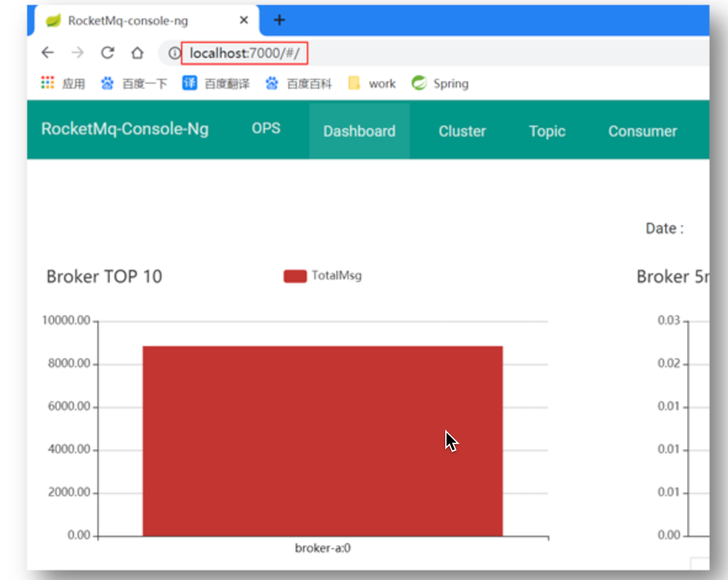The height and width of the screenshot is (580, 728).
Task: Open a new browser tab
Action: click(279, 20)
